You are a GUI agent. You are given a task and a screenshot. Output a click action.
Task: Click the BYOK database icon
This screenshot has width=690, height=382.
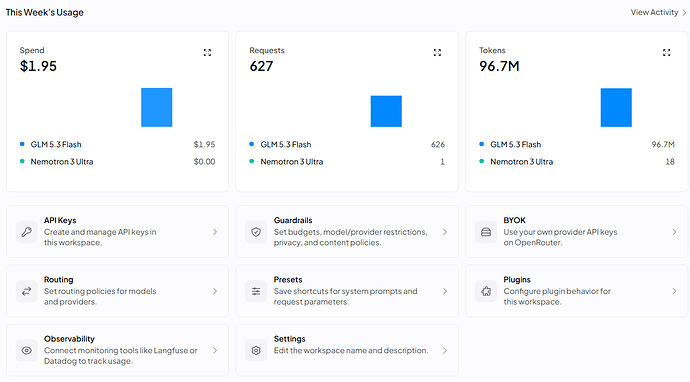click(x=486, y=232)
